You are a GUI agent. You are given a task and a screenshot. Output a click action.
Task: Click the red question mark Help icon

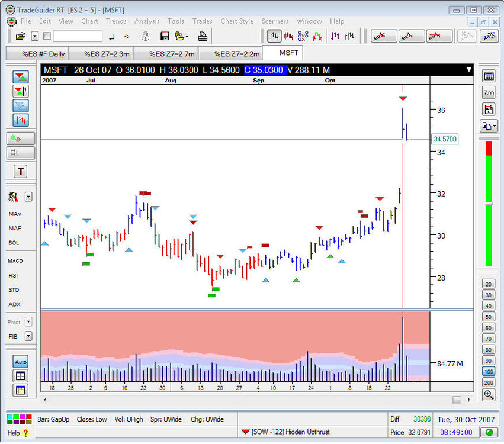click(x=25, y=433)
